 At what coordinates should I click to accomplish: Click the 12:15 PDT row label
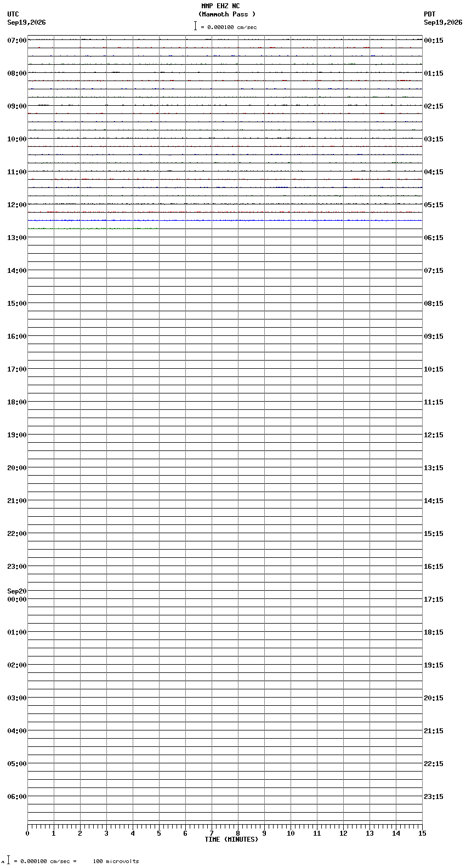pos(434,435)
